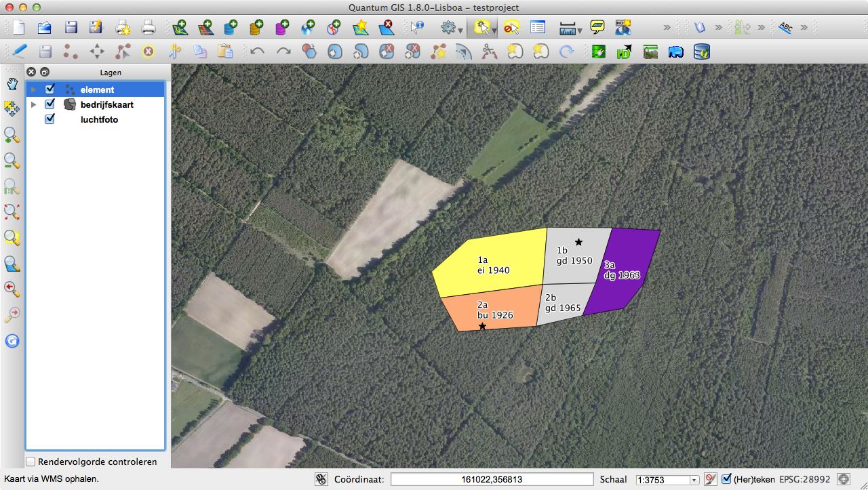Uncheck the element layer visibility checkbox
868x490 pixels.
click(50, 89)
